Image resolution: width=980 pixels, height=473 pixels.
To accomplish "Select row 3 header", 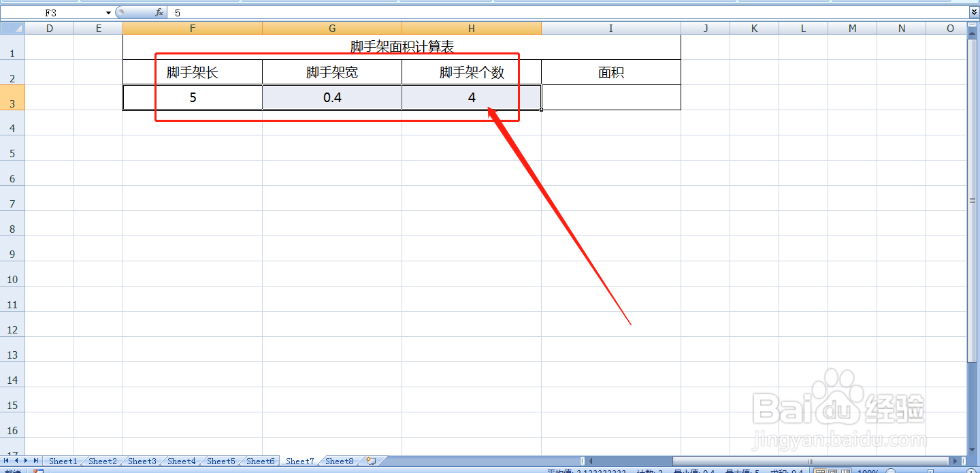I will (12, 97).
